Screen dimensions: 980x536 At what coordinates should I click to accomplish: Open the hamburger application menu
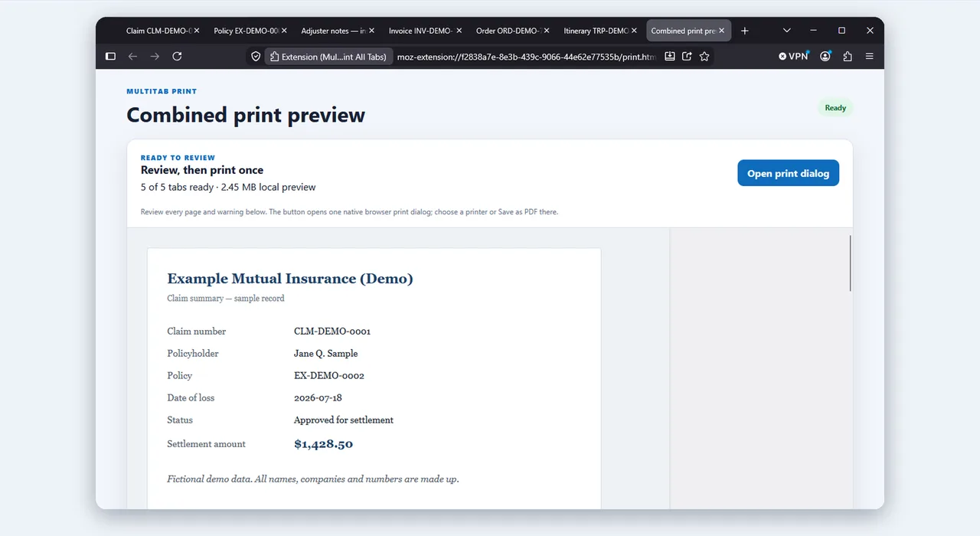[869, 56]
